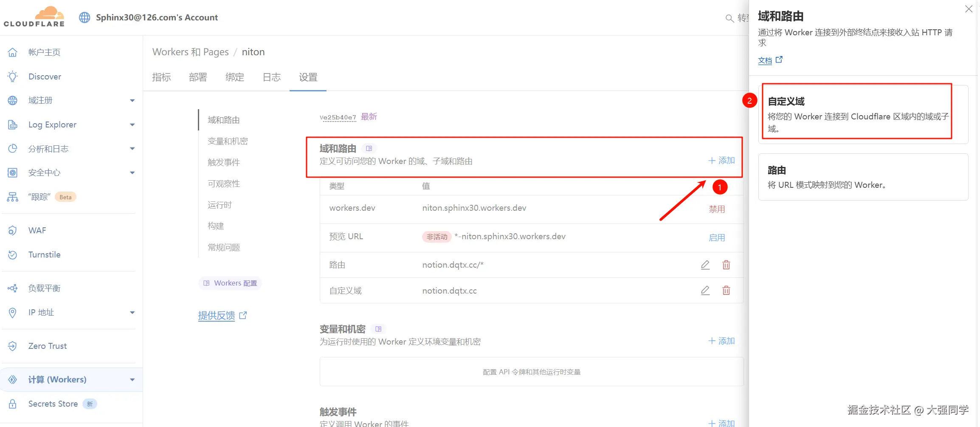Choose the 路由 card in the side panel

pyautogui.click(x=863, y=177)
